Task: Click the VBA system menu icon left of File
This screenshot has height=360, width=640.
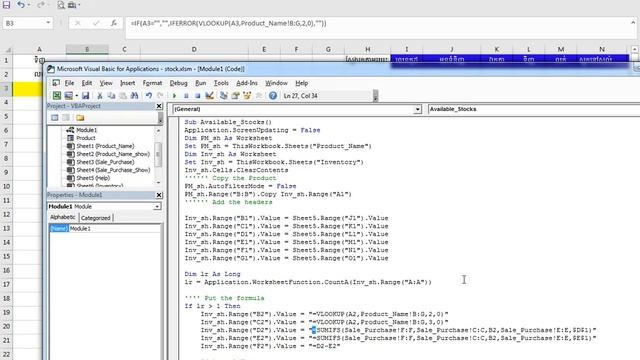Action: click(x=56, y=83)
